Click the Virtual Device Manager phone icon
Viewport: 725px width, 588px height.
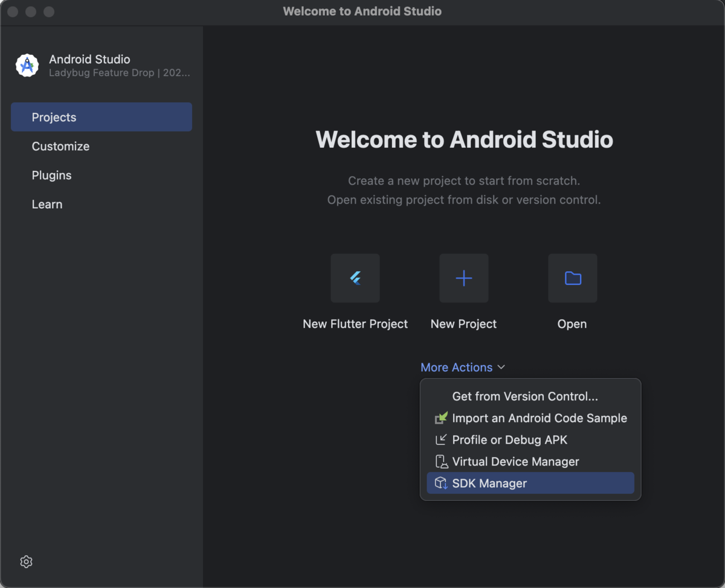point(441,461)
